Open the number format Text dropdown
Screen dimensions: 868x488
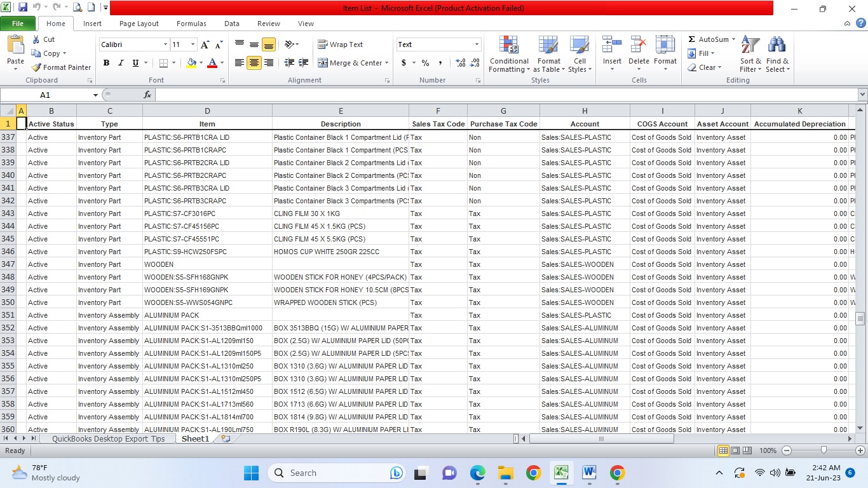coord(477,44)
